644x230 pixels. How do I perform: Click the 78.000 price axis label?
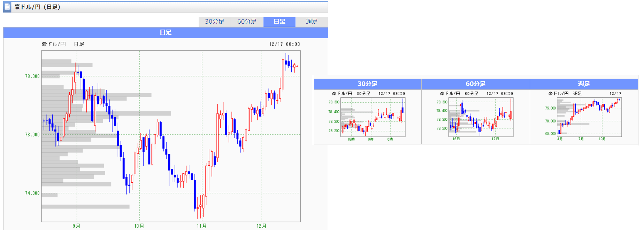pos(32,76)
